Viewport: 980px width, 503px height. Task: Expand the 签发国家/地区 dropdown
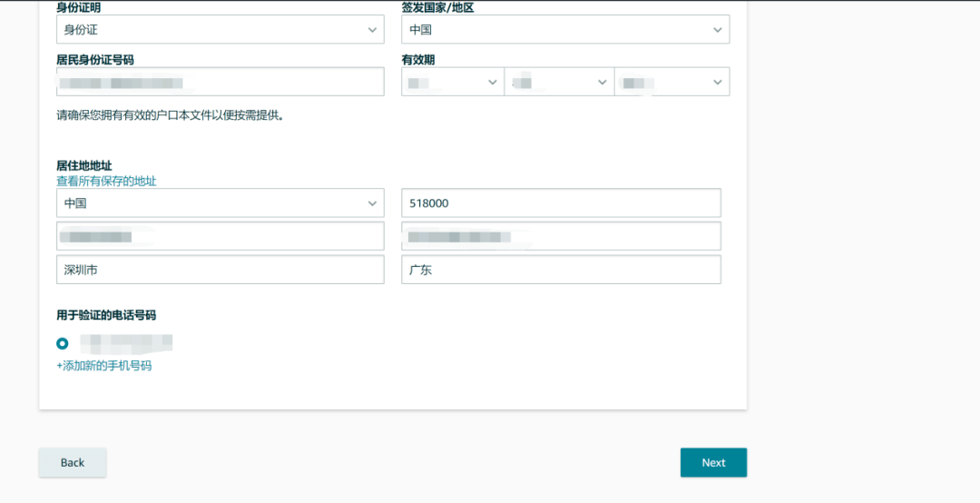[564, 30]
